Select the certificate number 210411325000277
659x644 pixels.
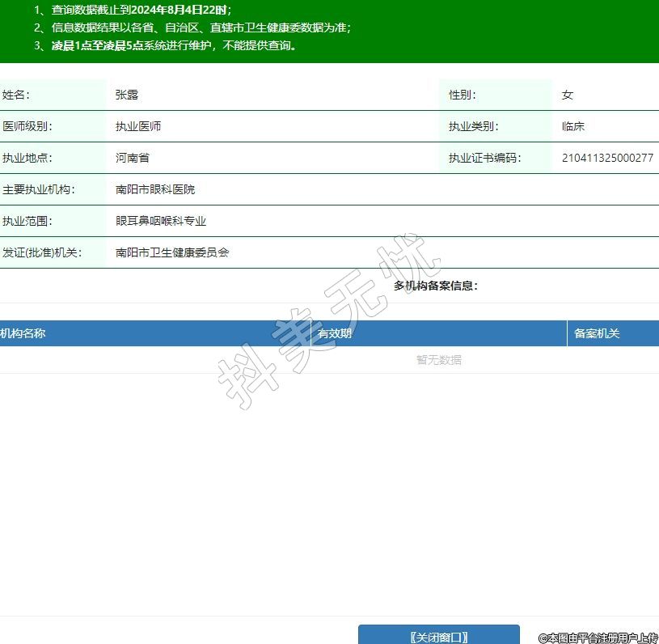click(607, 158)
